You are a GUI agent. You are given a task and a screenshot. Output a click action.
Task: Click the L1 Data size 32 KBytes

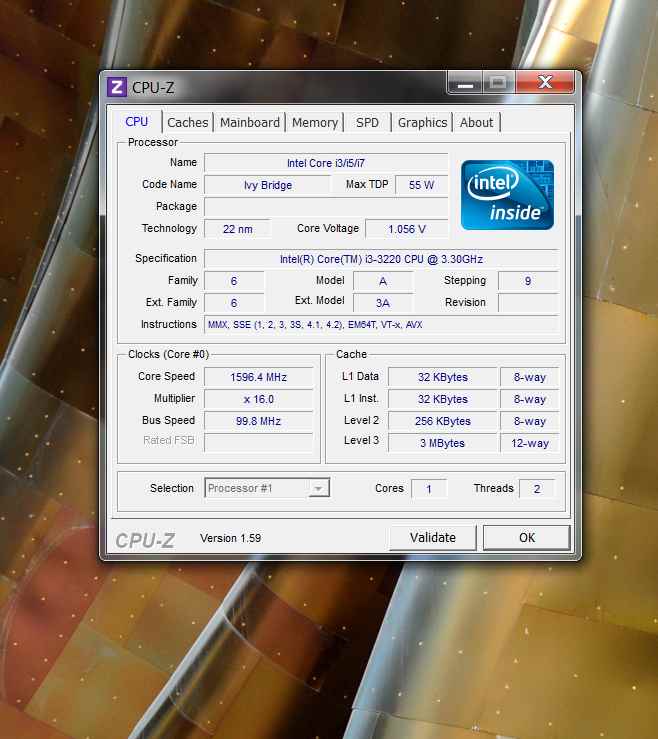[443, 377]
